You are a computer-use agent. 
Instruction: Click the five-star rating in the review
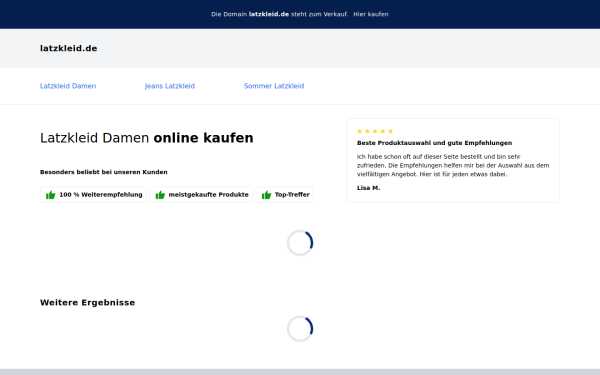375,131
